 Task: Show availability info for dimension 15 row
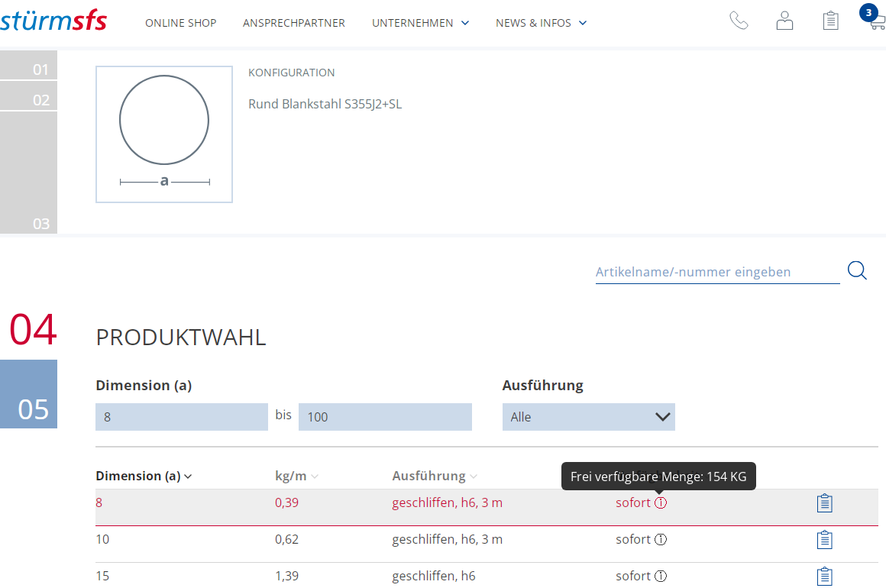click(x=661, y=577)
